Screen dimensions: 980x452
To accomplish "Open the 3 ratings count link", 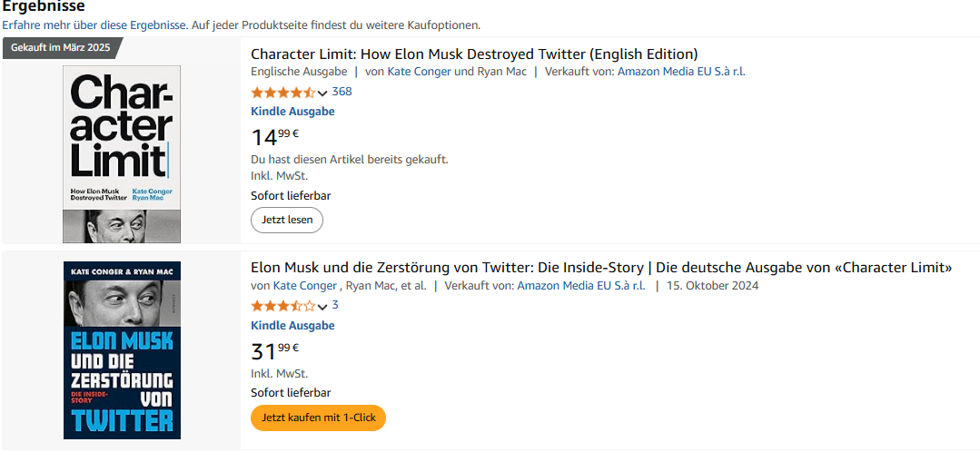I will [x=335, y=305].
